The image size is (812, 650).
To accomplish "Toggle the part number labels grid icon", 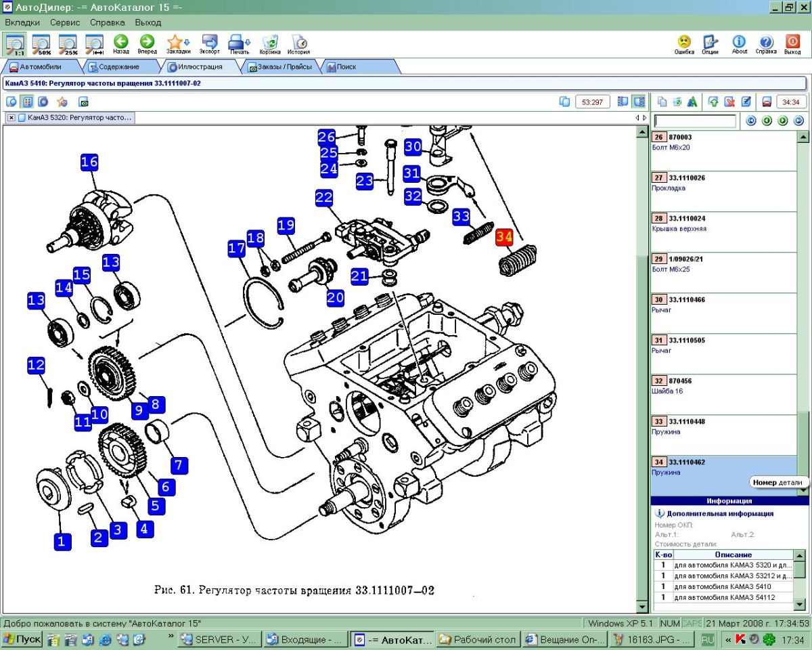I will pos(28,102).
